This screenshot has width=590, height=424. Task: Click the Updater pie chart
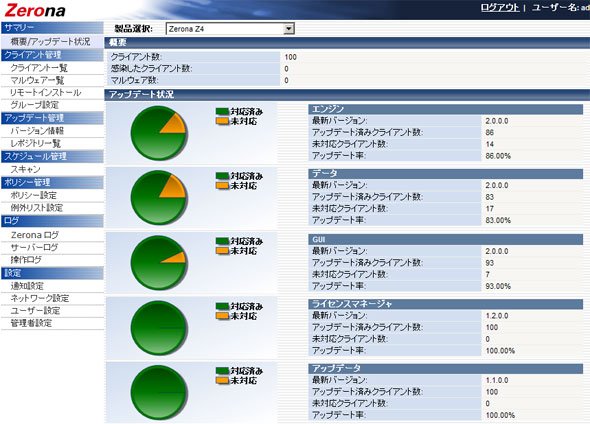point(158,392)
